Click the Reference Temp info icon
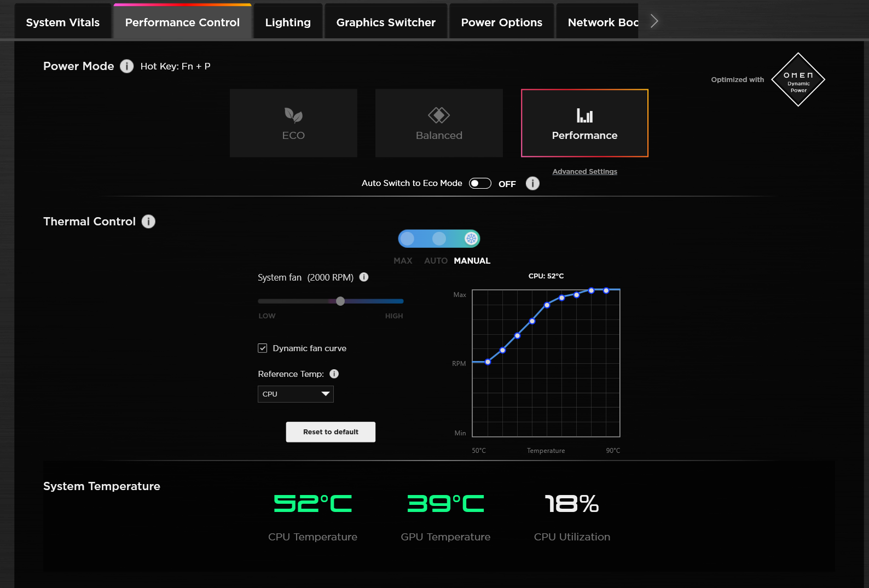Viewport: 869px width, 588px height. 334,374
